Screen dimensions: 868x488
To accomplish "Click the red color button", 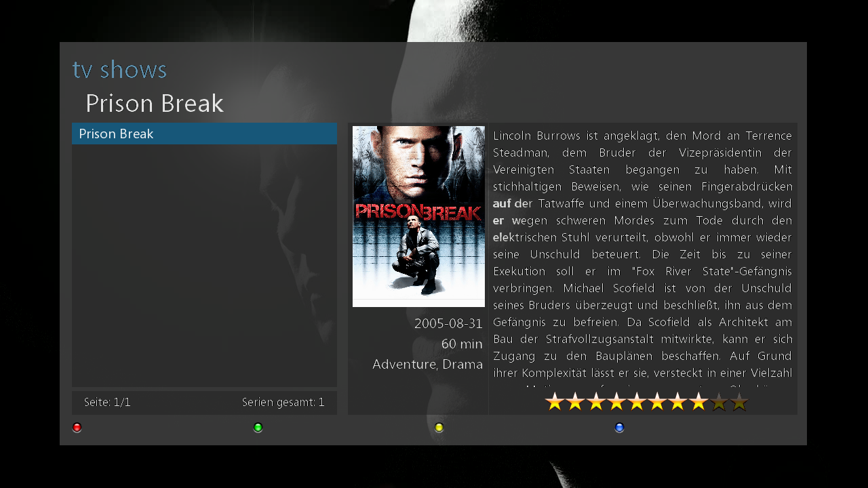I will pyautogui.click(x=77, y=428).
